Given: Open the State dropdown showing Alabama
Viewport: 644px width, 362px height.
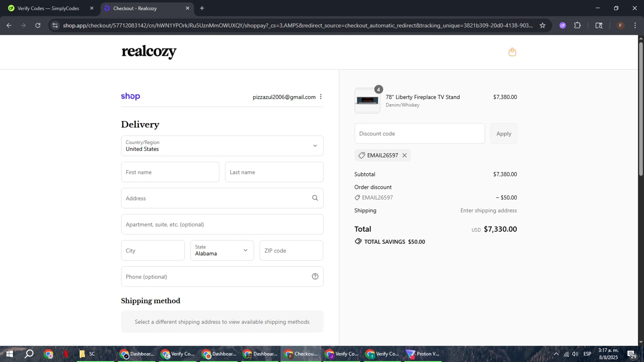Looking at the screenshot, I should (222, 250).
